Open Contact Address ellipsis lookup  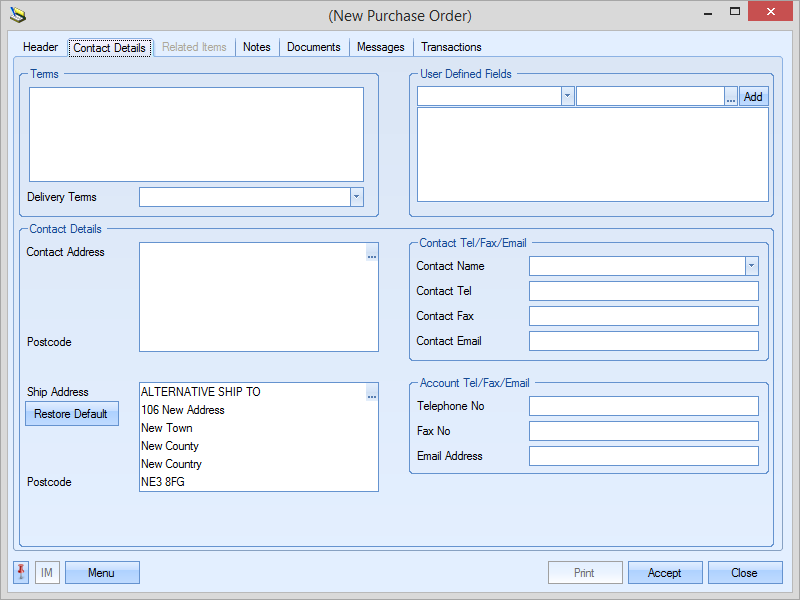[372, 256]
